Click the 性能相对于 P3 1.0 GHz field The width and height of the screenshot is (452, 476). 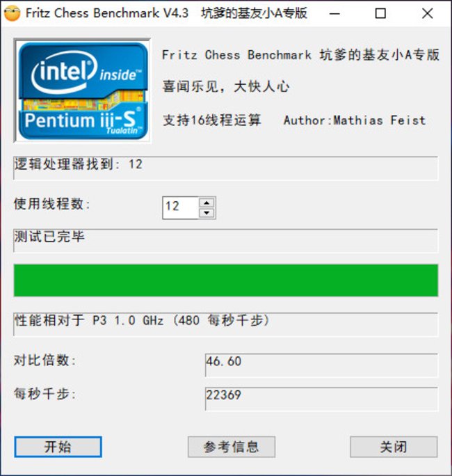[226, 324]
